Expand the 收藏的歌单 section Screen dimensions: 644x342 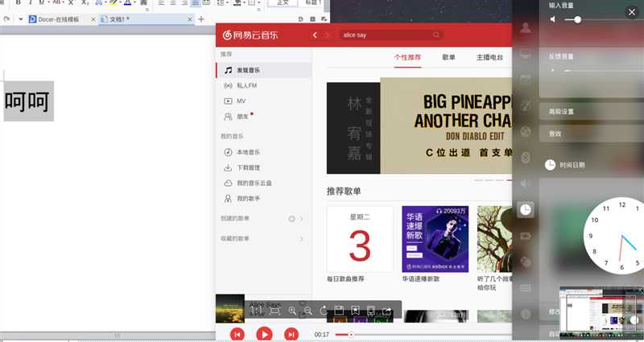[x=301, y=238]
